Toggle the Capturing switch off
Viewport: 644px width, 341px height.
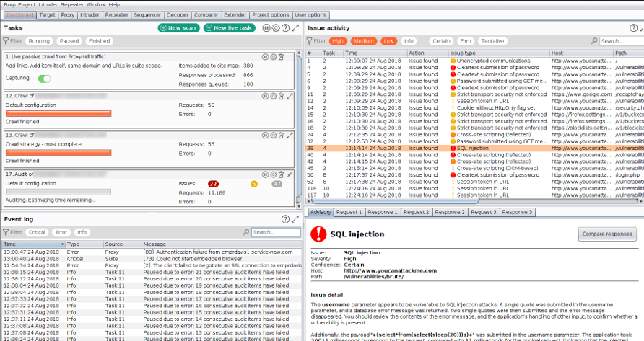45,78
